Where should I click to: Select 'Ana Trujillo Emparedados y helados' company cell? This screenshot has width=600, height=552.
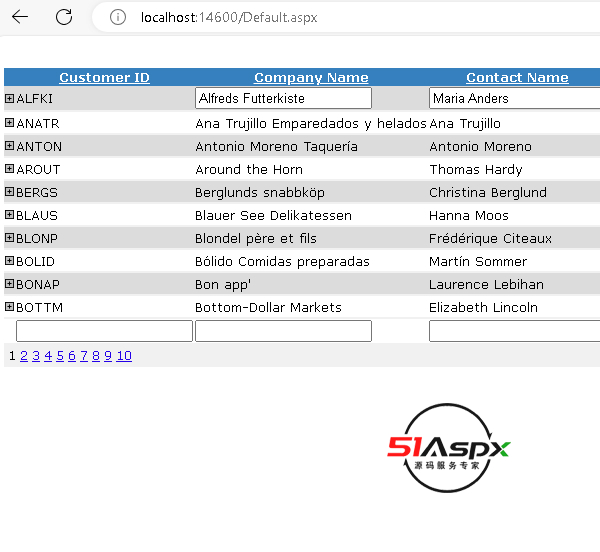click(x=311, y=124)
